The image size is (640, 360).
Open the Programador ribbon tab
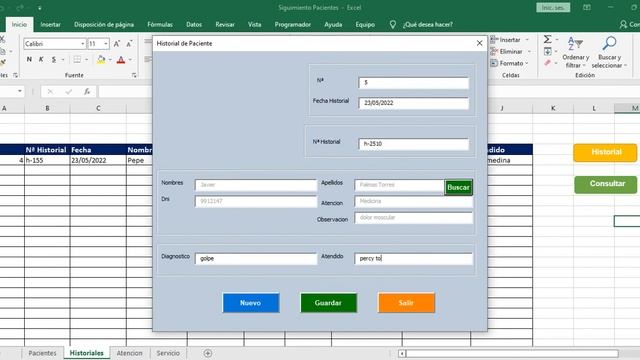[293, 24]
